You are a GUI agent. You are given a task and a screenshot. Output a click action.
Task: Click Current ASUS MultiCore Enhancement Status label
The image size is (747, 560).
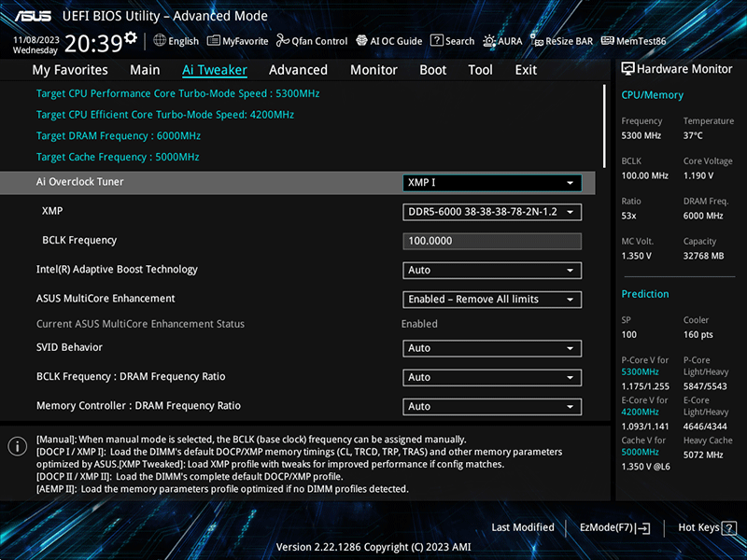tap(141, 324)
